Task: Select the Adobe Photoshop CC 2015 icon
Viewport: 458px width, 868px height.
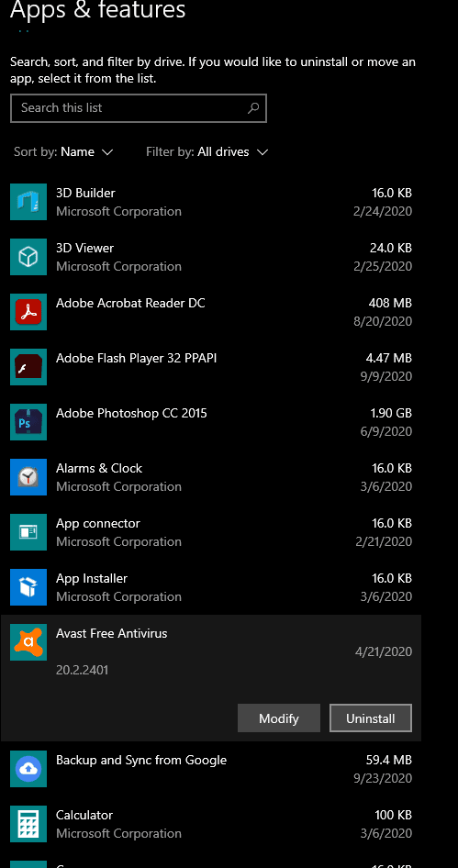Action: click(x=28, y=422)
